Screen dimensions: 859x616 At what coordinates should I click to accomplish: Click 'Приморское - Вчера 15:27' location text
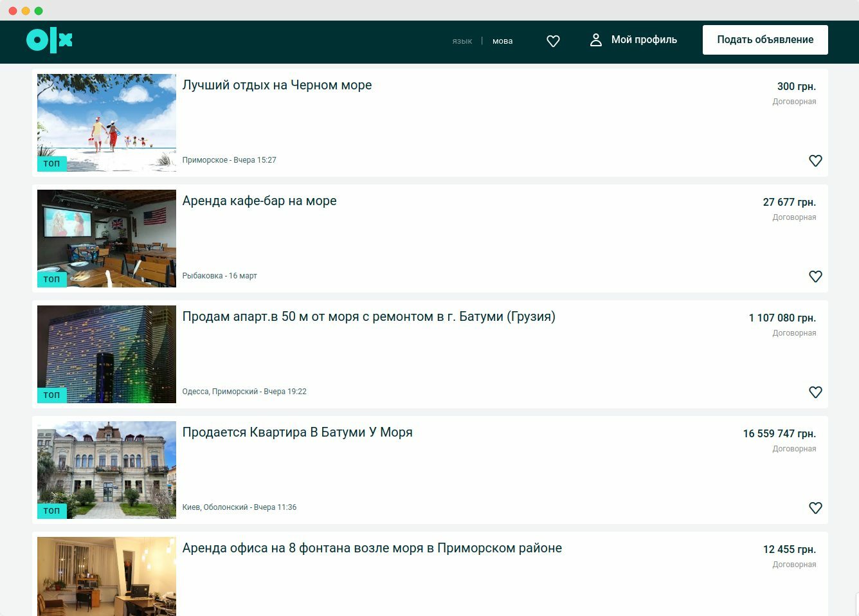pyautogui.click(x=230, y=160)
